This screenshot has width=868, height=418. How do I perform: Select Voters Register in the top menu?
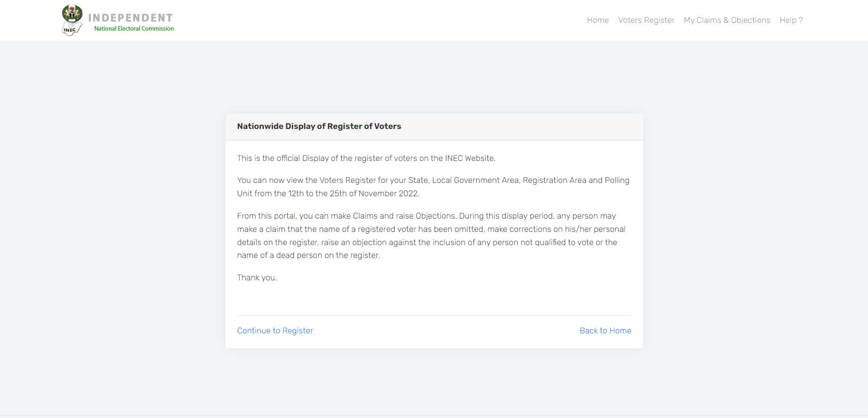tap(646, 20)
